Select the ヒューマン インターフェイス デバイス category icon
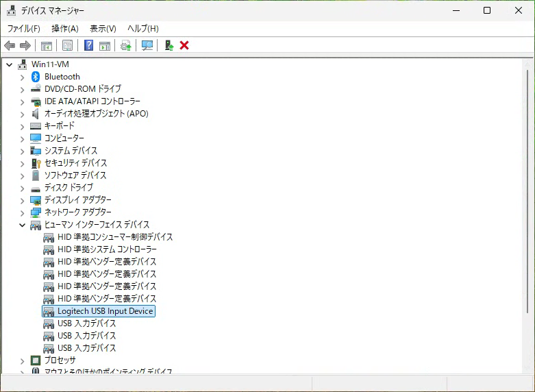 coord(36,225)
